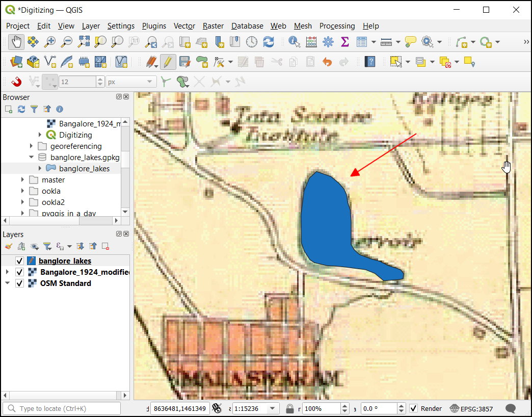This screenshot has width=532, height=417.
Task: Toggle the Render checkbox
Action: [413, 408]
